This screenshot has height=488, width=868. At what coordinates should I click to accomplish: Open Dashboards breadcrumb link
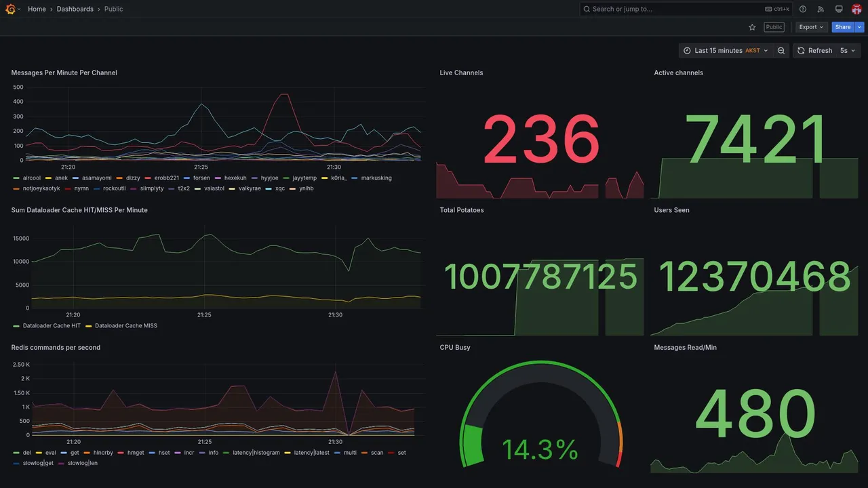75,9
